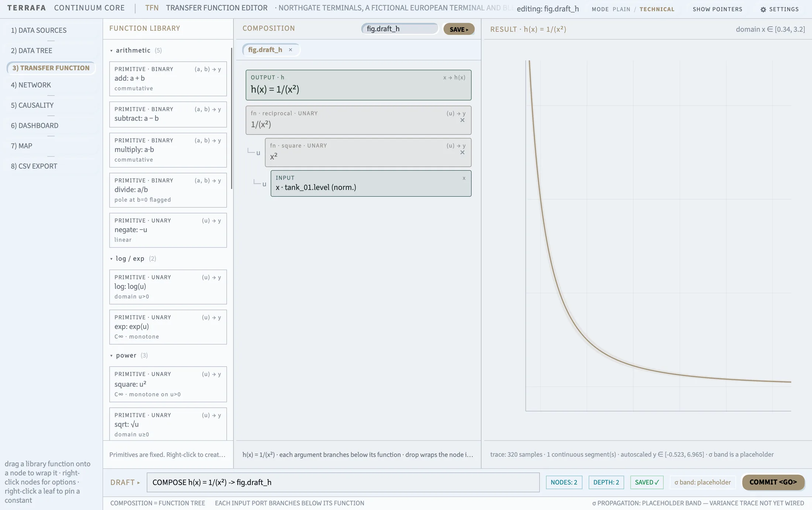Image resolution: width=812 pixels, height=510 pixels.
Task: Click the library scrollbar thumb
Action: click(231, 118)
